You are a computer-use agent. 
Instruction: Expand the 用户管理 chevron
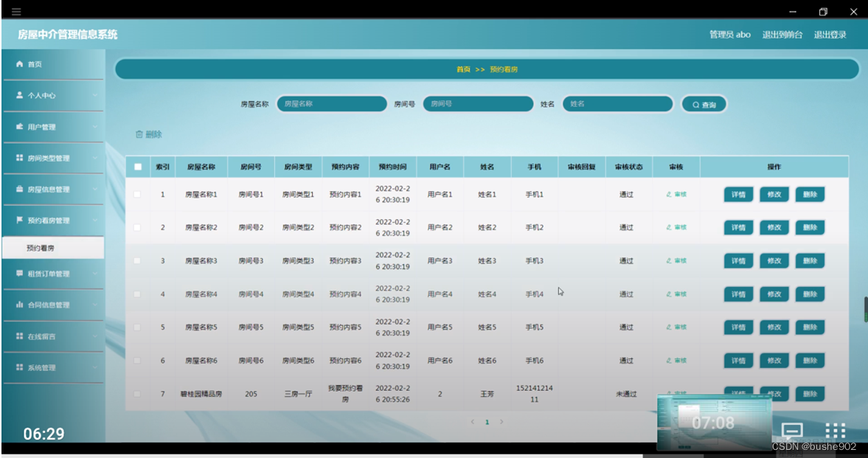click(95, 127)
